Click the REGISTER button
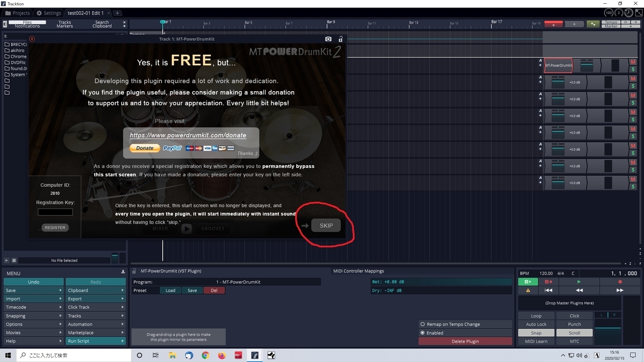644x362 pixels. (x=55, y=227)
